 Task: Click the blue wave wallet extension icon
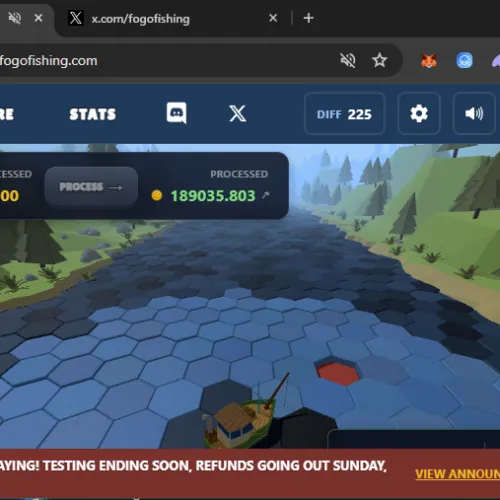[464, 61]
